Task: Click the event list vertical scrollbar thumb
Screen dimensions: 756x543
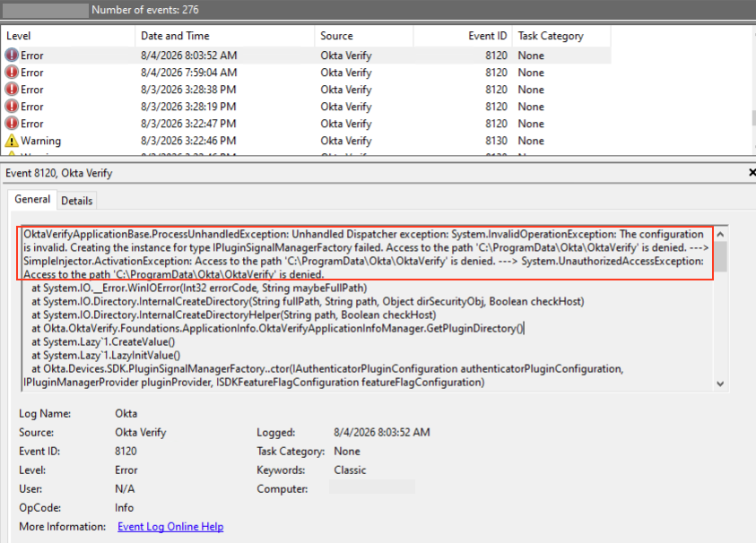Action: click(x=753, y=117)
